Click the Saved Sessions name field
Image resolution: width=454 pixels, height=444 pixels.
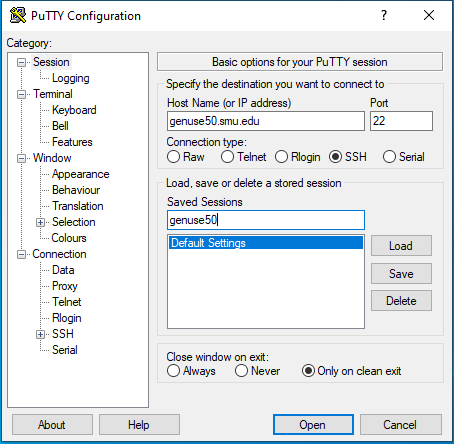(x=266, y=220)
